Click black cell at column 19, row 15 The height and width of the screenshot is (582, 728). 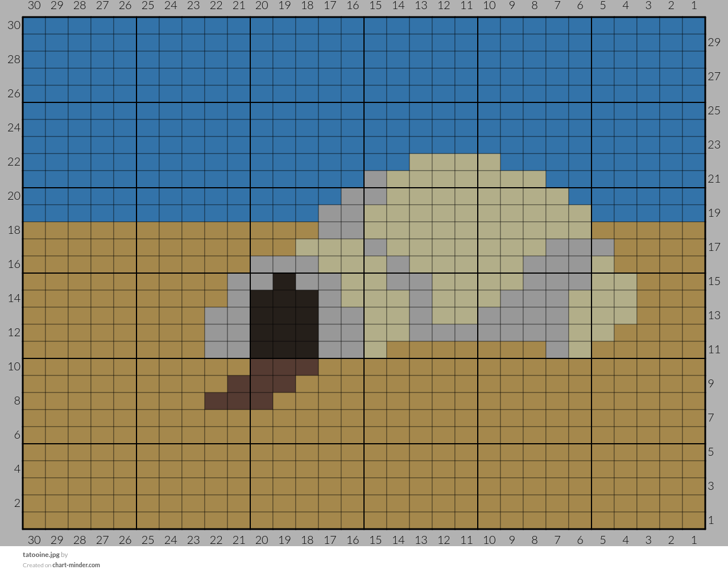tap(284, 282)
